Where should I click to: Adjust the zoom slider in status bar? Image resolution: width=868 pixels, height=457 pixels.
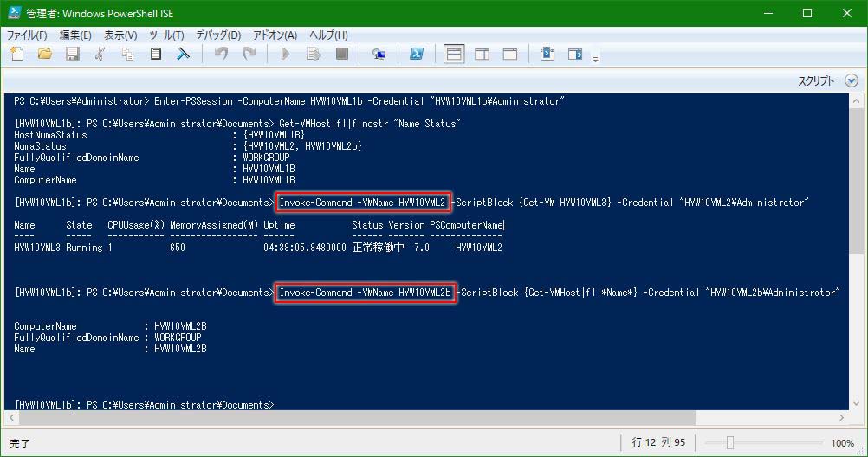(730, 442)
